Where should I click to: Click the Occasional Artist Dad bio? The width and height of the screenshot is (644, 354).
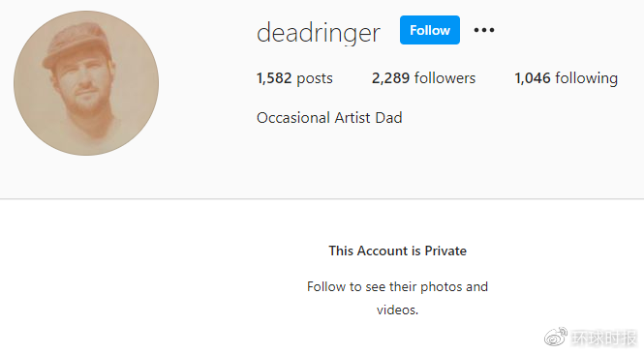329,118
